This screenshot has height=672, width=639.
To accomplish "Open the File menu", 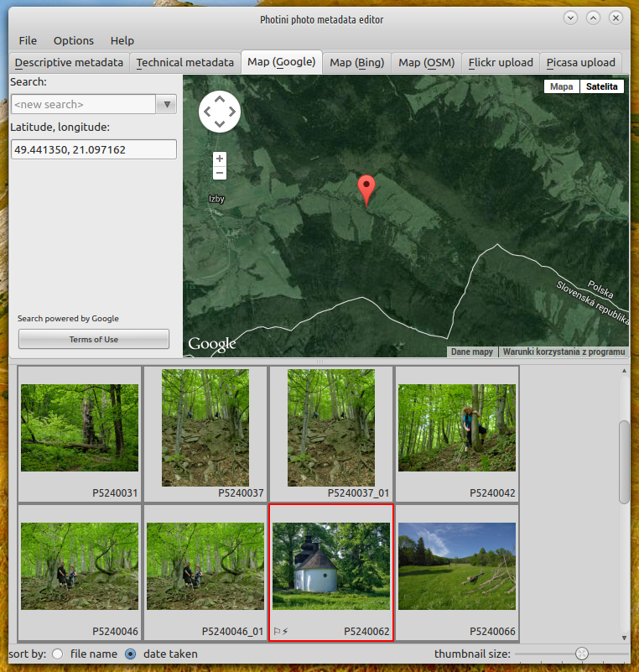I will 28,41.
